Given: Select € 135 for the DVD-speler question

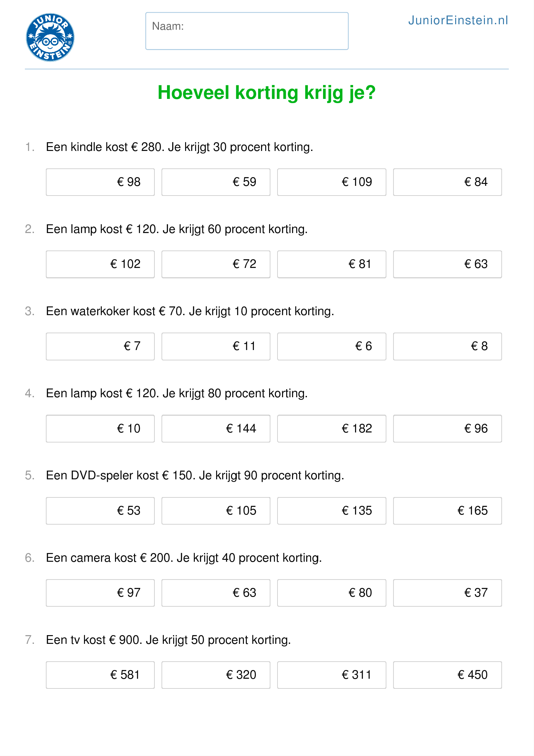Looking at the screenshot, I should coord(332,511).
